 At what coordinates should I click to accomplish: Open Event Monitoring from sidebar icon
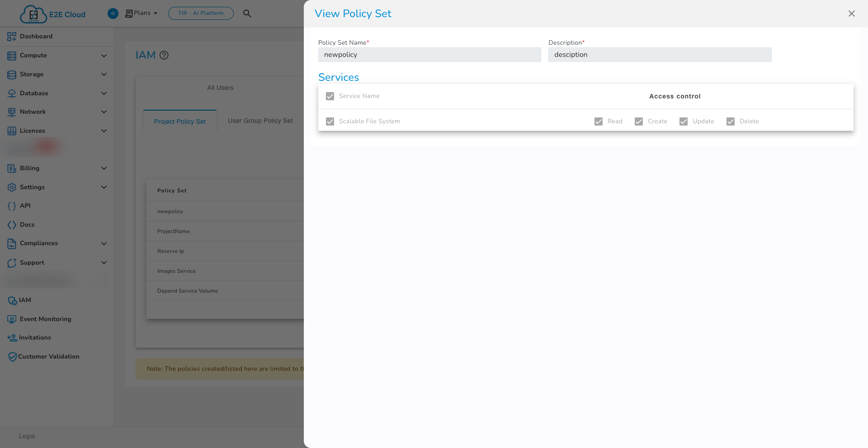coord(12,319)
